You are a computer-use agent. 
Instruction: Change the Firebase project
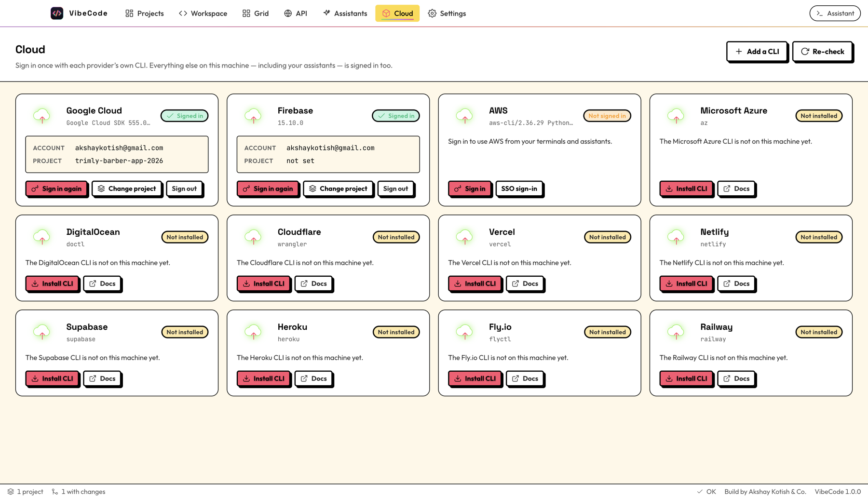coord(338,189)
